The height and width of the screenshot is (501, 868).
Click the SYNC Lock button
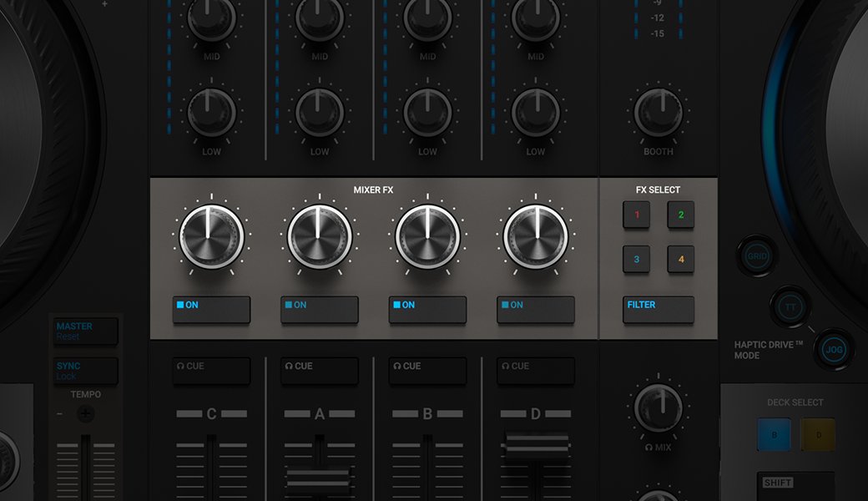coord(84,371)
